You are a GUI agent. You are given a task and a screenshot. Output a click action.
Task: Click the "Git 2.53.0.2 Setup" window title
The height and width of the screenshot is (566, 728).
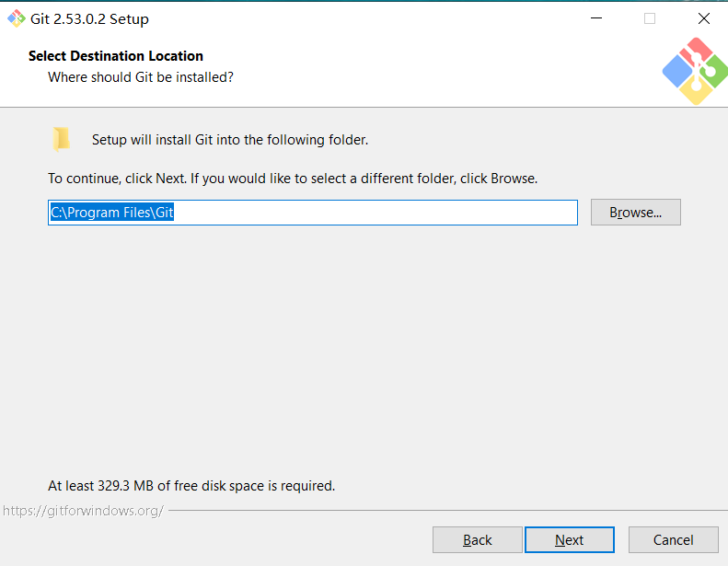(x=89, y=18)
